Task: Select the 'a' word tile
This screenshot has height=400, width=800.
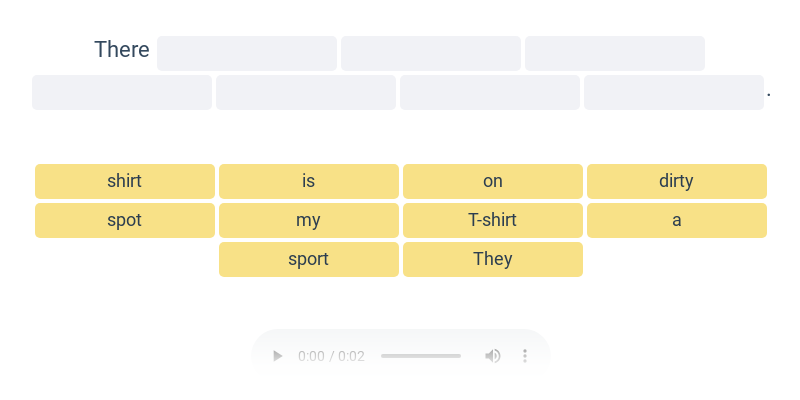Action: [x=677, y=220]
